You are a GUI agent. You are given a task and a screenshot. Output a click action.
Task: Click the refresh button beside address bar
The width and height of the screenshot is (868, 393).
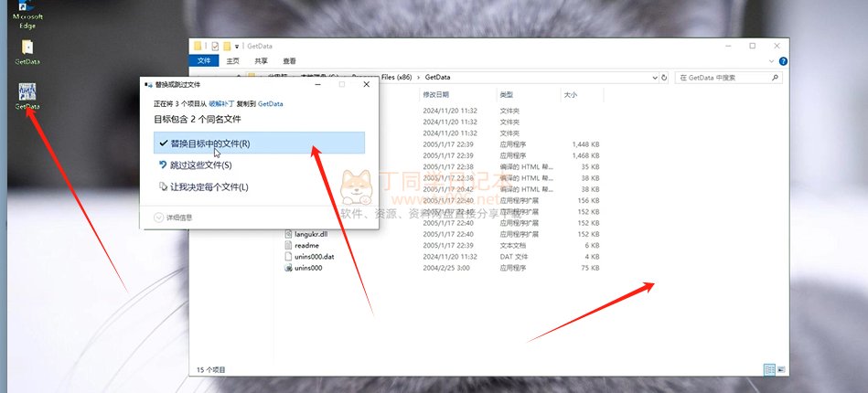pyautogui.click(x=662, y=78)
